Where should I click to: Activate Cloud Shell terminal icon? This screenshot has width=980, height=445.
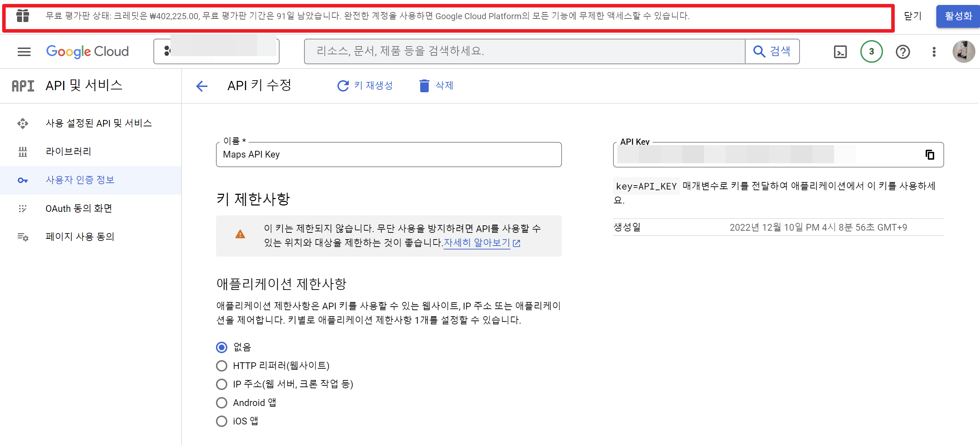840,52
